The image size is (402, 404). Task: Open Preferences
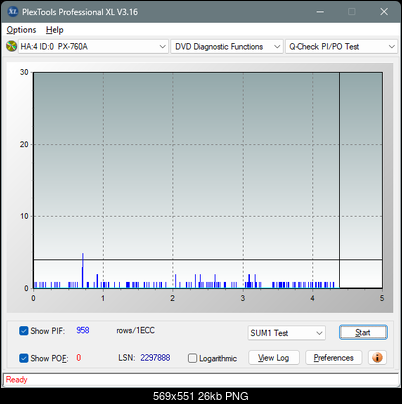[x=333, y=358]
